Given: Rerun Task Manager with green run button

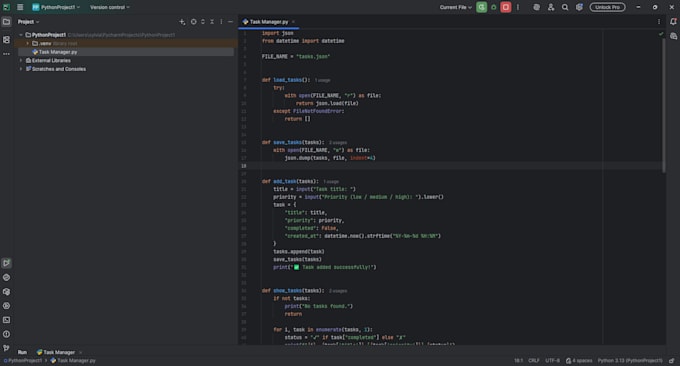Looking at the screenshot, I should tap(481, 7).
